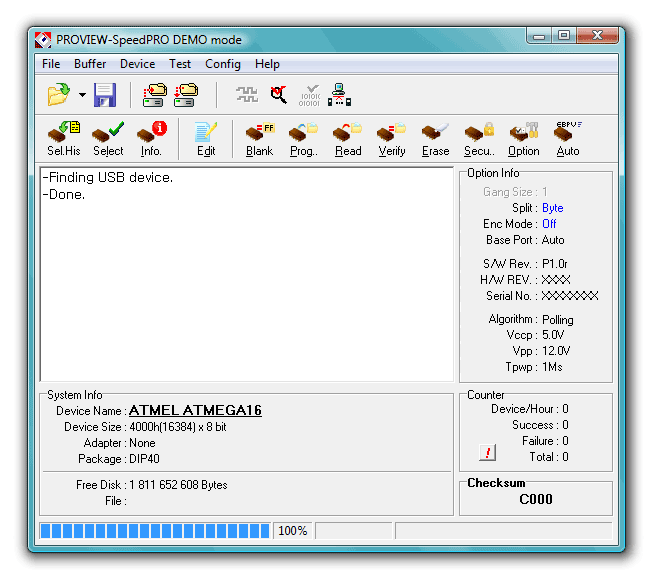Click the Vpp 12.0V value

point(556,350)
